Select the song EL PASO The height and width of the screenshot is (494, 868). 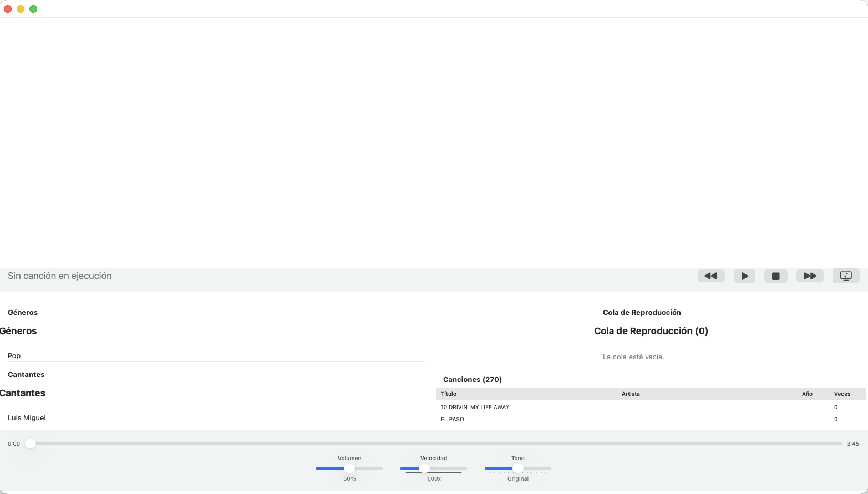point(453,420)
